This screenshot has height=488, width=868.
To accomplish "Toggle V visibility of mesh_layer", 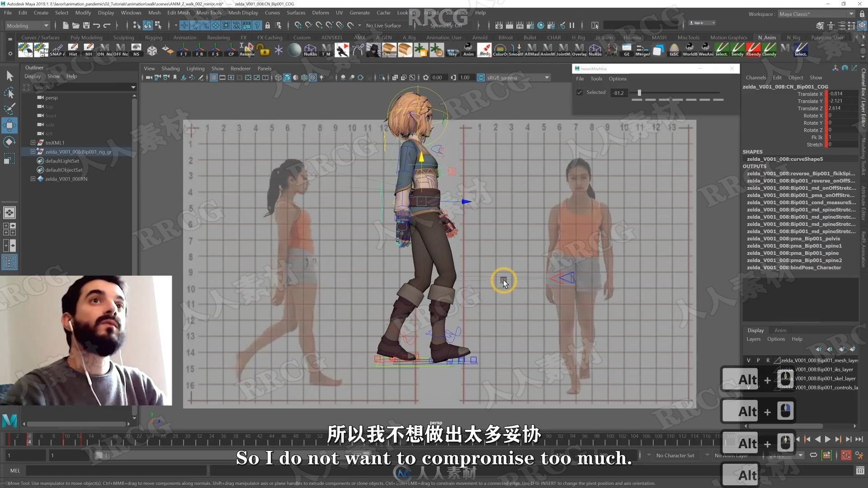I will pyautogui.click(x=749, y=361).
